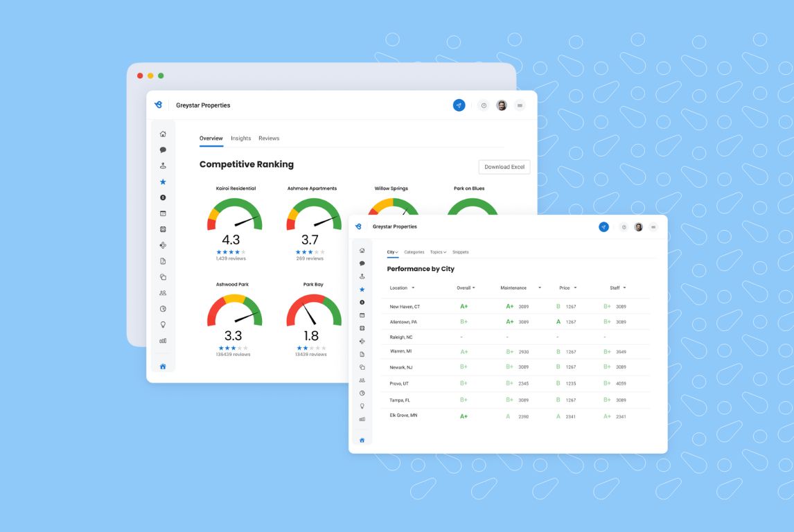Click Kairoi Residential star rating

(231, 252)
